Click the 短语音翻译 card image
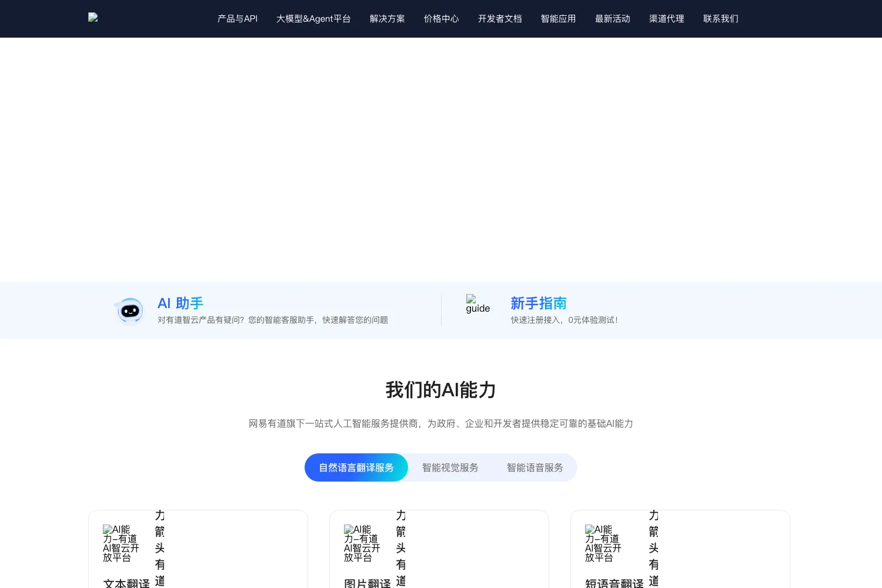This screenshot has height=588, width=882. [604, 543]
